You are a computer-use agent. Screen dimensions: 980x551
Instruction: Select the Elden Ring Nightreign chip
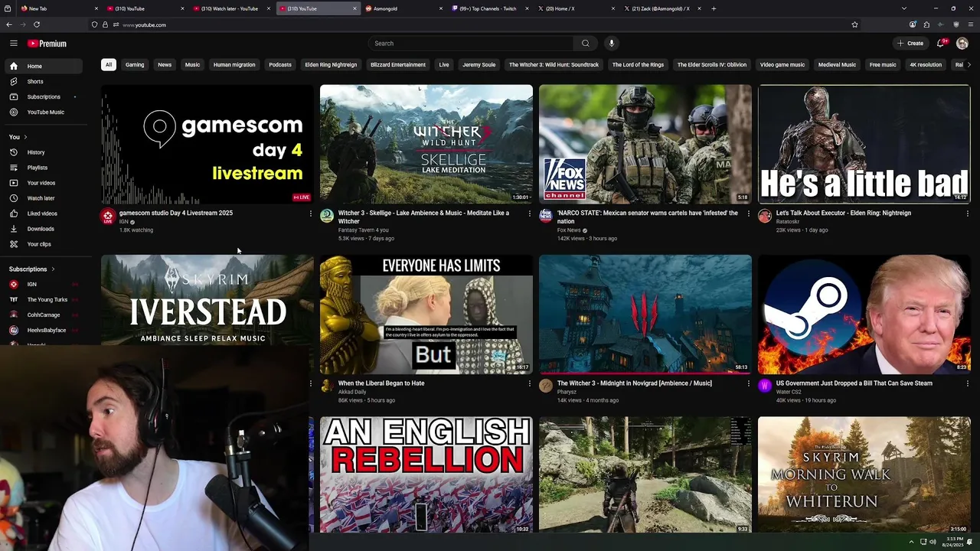tap(331, 65)
